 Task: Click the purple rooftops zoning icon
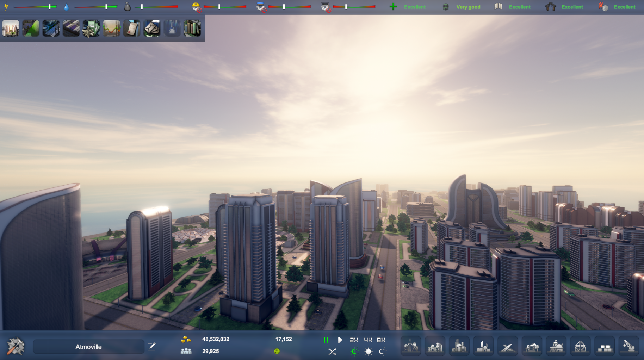tap(71, 28)
